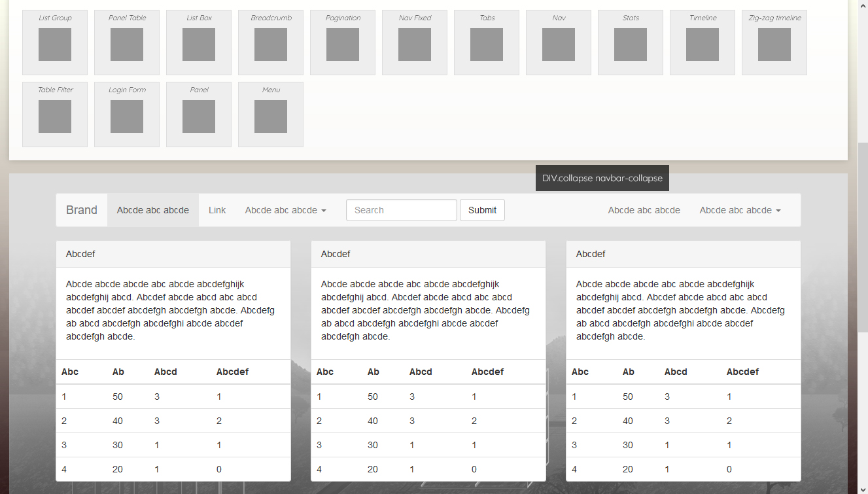Select the Zig-zag timeline component icon
The width and height of the screenshot is (868, 494).
(x=774, y=44)
